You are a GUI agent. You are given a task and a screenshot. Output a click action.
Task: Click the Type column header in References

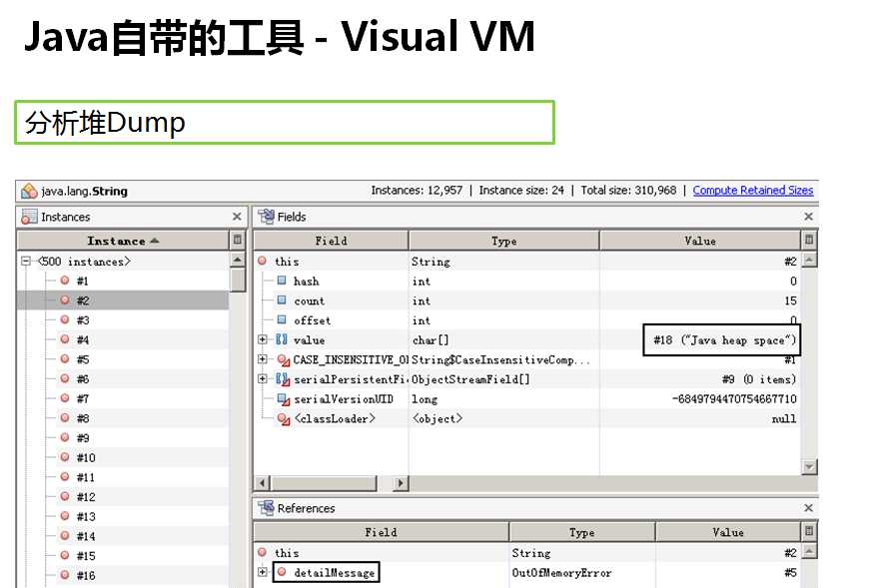(582, 532)
